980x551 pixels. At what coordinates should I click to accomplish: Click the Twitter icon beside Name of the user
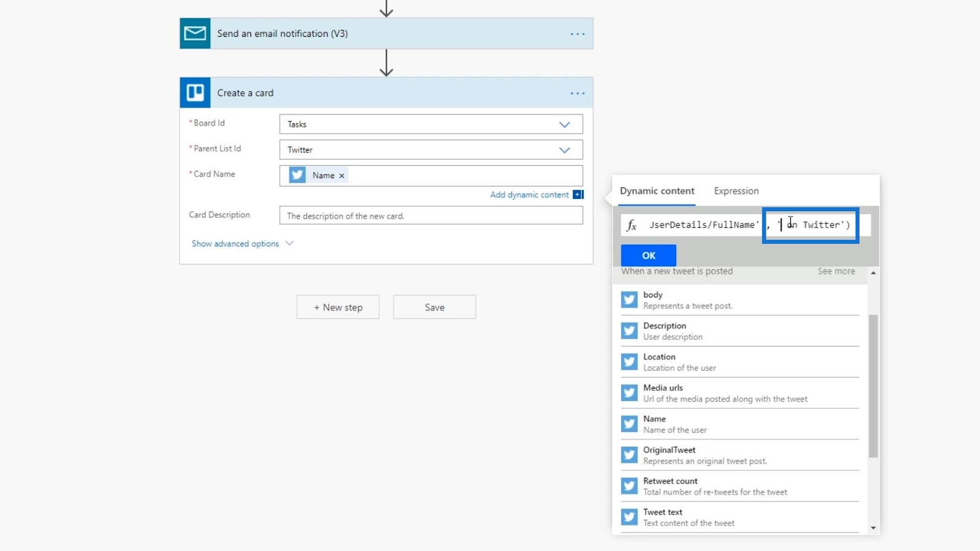click(629, 424)
